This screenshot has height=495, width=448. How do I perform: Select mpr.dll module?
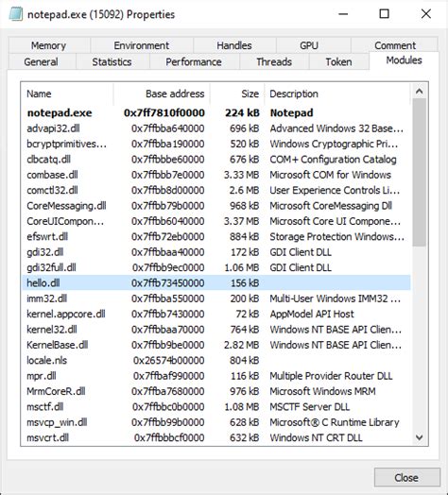(216, 376)
